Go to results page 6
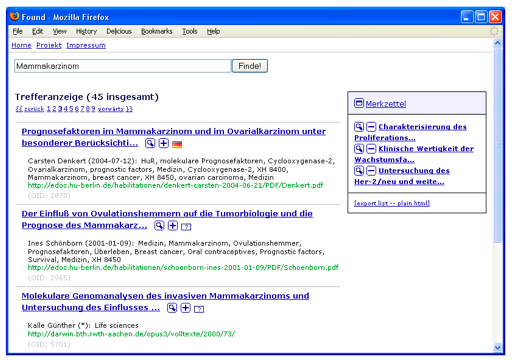 77,109
